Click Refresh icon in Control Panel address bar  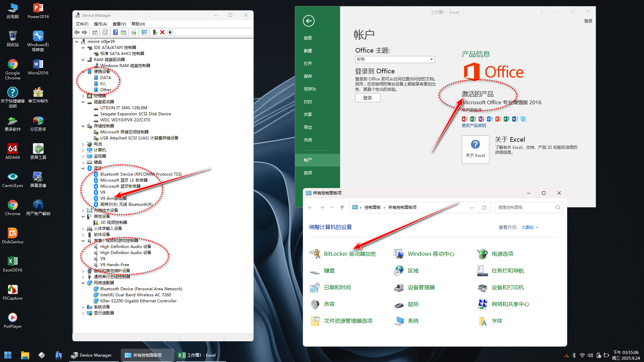[x=484, y=207]
